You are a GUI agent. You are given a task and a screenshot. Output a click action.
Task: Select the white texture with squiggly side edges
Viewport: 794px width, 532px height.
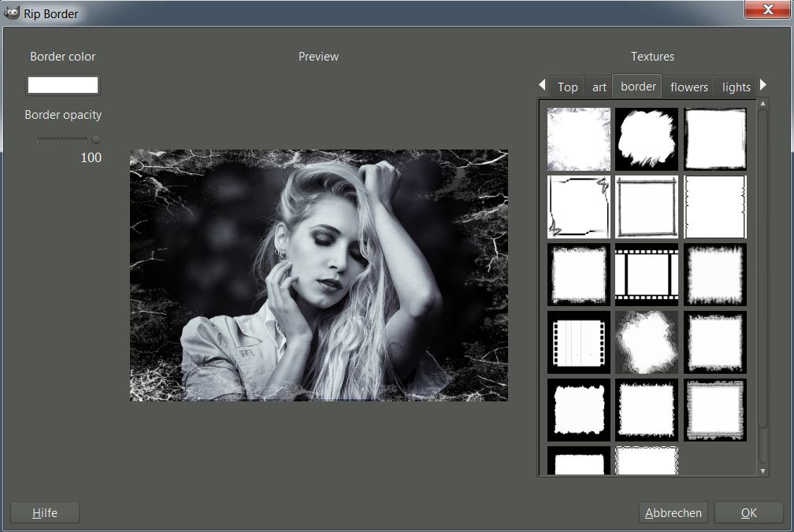(715, 207)
